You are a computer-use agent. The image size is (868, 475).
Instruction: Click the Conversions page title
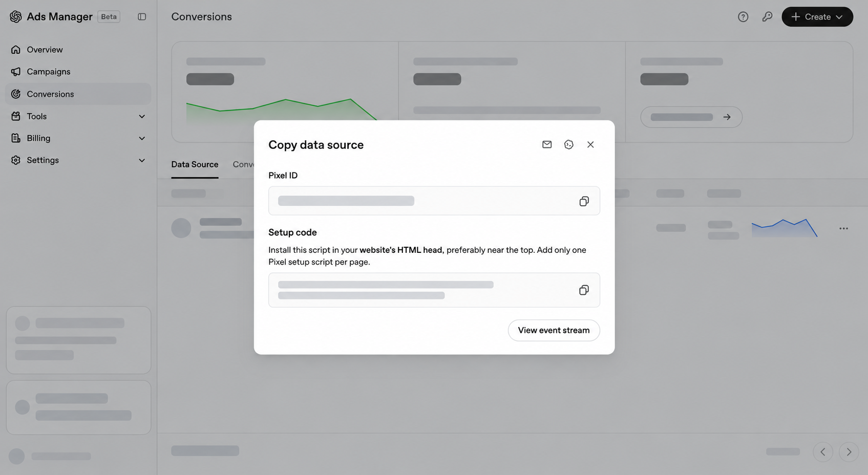click(201, 17)
